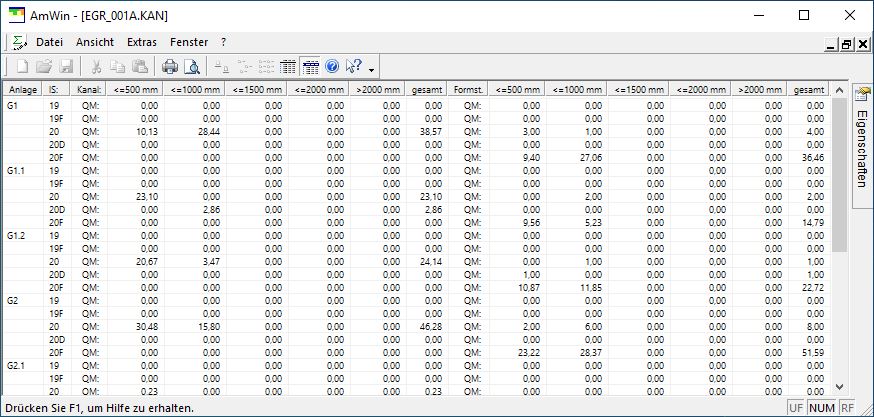The height and width of the screenshot is (417, 874).
Task: Click the Sigma document icon in the menu bar
Action: point(20,42)
